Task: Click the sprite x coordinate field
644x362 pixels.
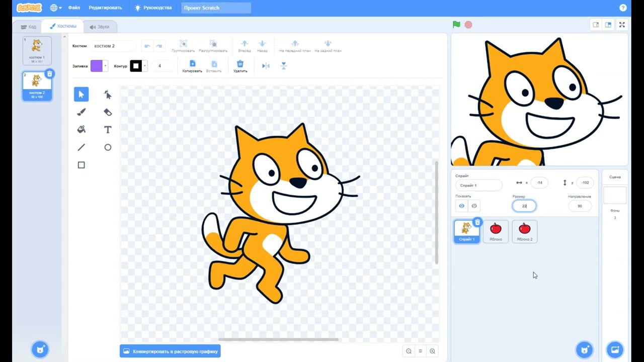Action: click(x=539, y=183)
